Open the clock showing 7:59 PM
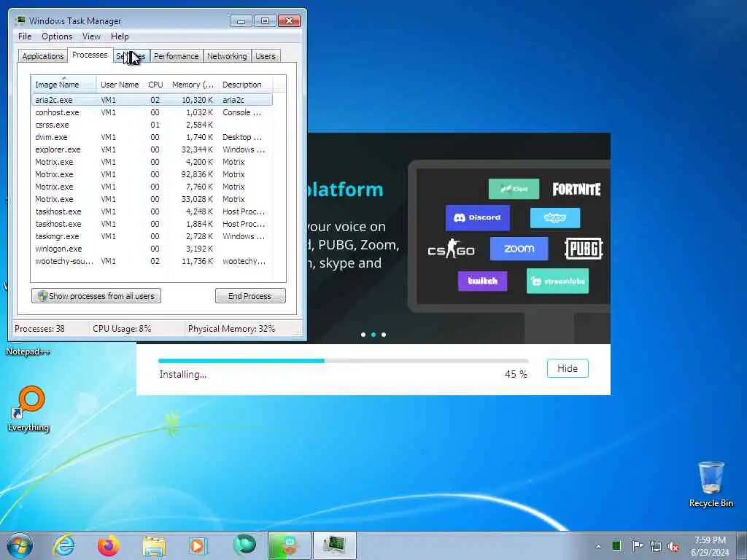Image resolution: width=747 pixels, height=560 pixels. coord(710,545)
